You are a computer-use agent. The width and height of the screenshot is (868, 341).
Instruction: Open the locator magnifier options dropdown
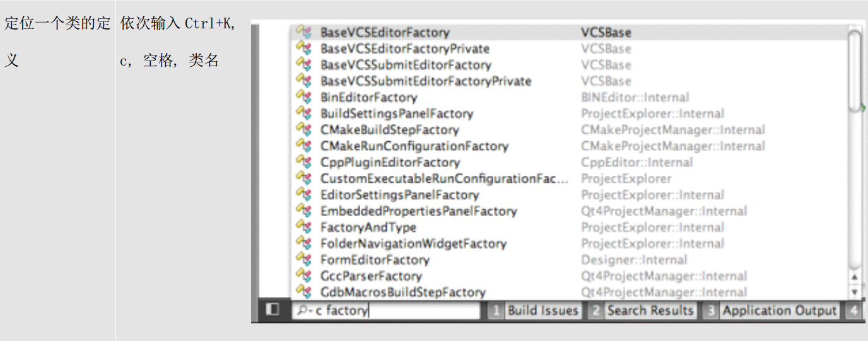303,311
